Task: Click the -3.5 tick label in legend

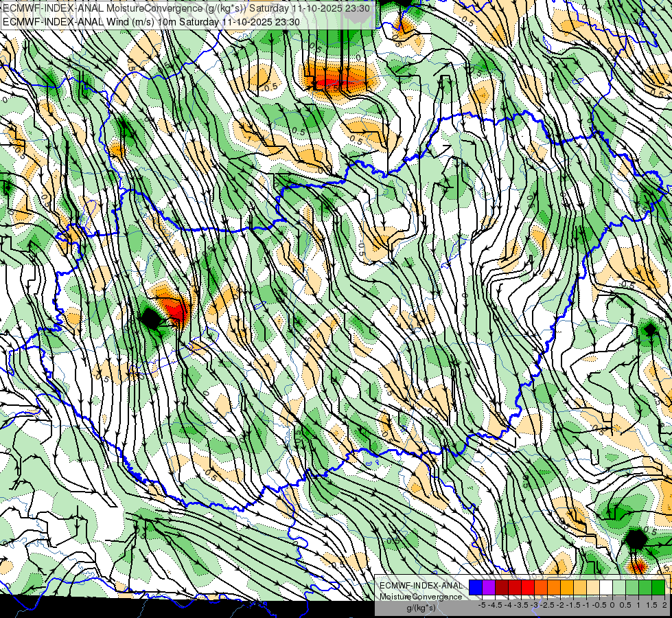Action: [521, 605]
